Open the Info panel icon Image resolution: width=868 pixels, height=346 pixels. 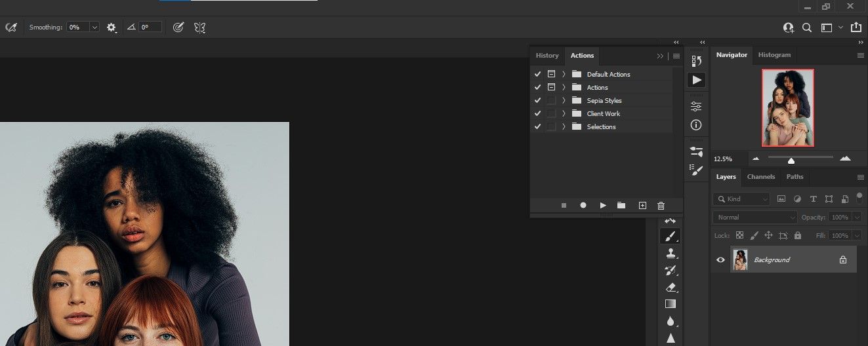tap(696, 125)
